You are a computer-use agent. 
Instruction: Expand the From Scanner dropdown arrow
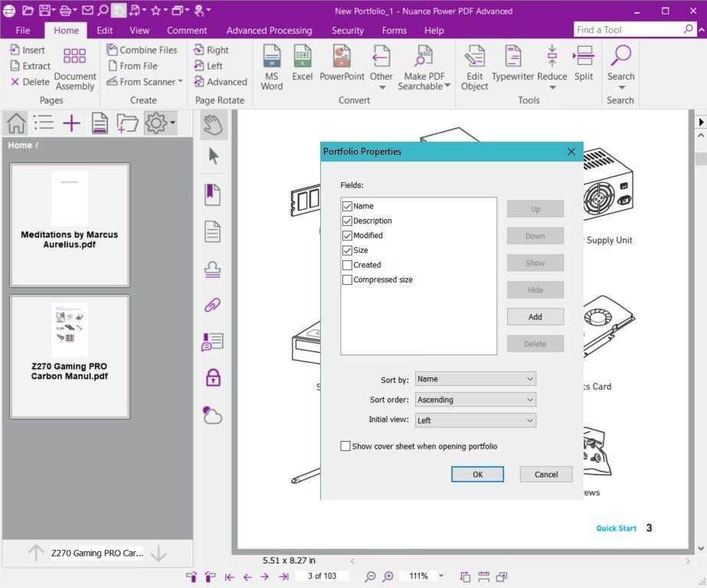pos(180,82)
